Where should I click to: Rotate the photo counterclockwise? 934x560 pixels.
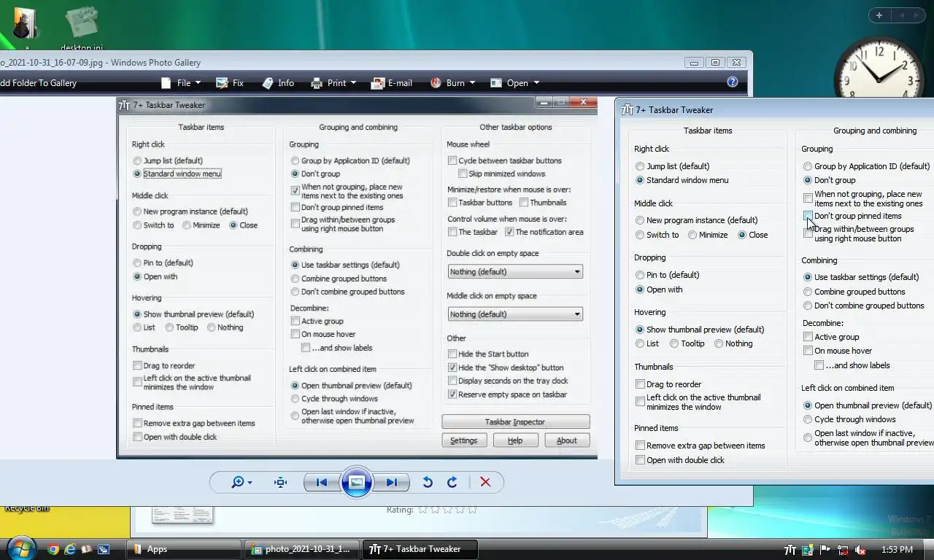pyautogui.click(x=428, y=482)
